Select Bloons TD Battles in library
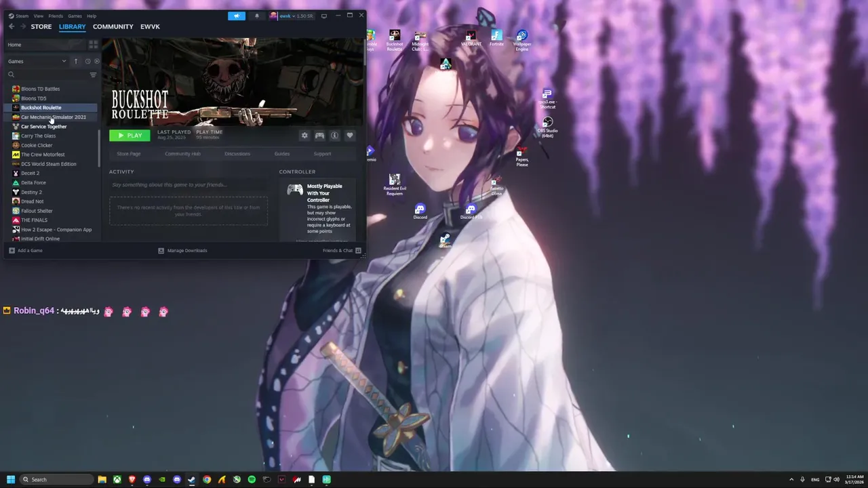 (52, 89)
